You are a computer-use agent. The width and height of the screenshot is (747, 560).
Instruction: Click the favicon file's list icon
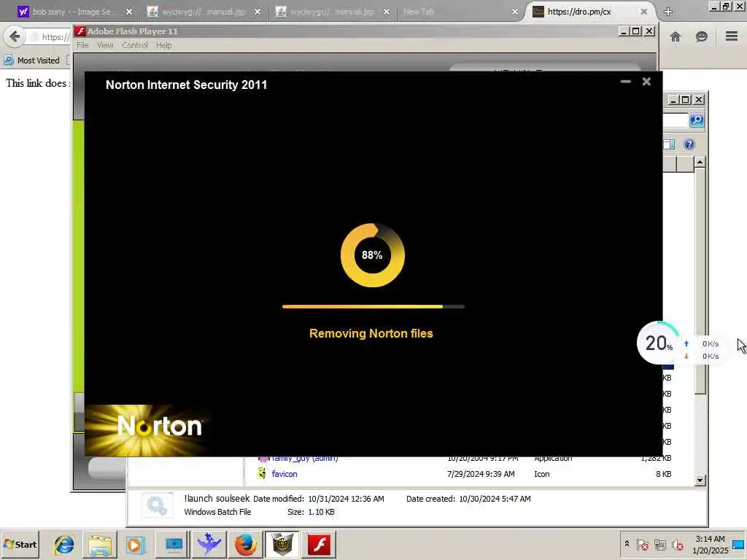point(262,473)
